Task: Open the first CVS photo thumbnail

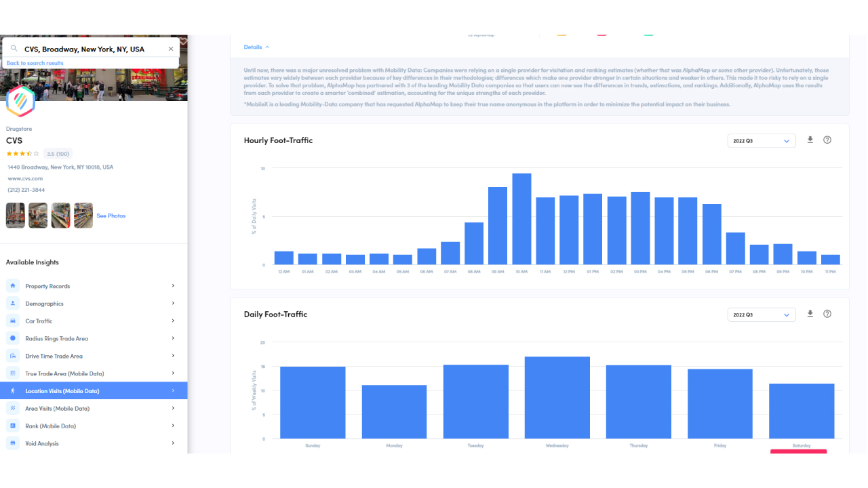Action: (16, 216)
